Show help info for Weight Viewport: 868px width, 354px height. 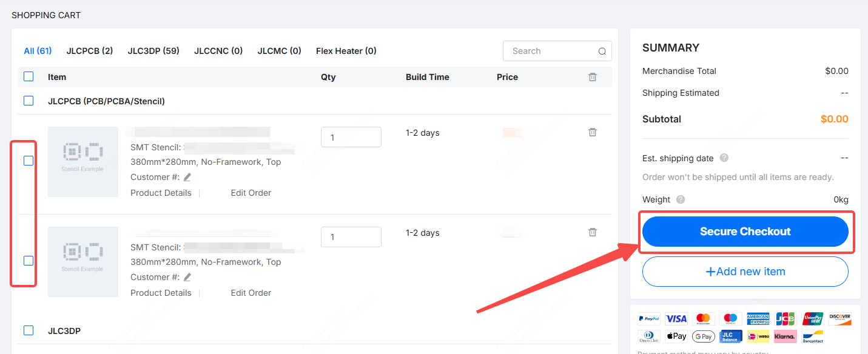click(681, 199)
